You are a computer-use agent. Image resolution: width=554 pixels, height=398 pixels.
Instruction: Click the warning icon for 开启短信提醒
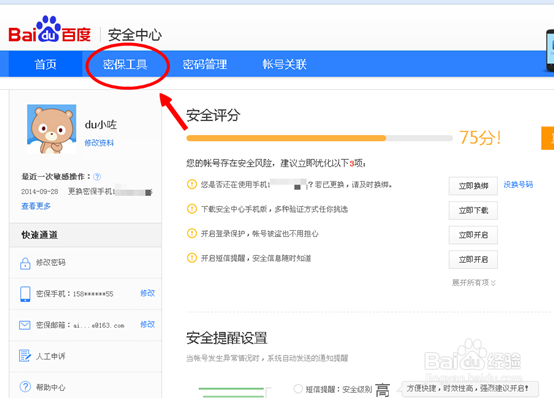pos(192,258)
